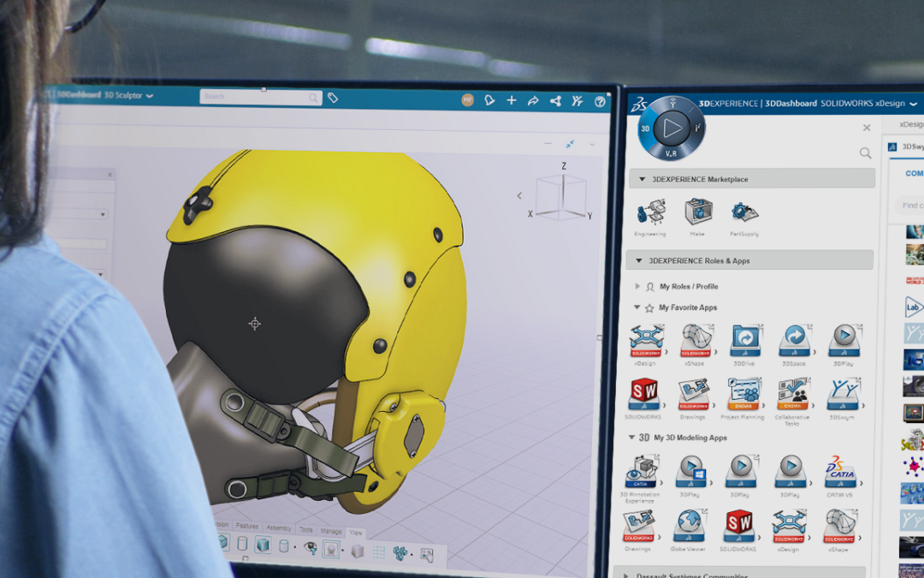Open the Globe Viewer app

click(x=689, y=526)
